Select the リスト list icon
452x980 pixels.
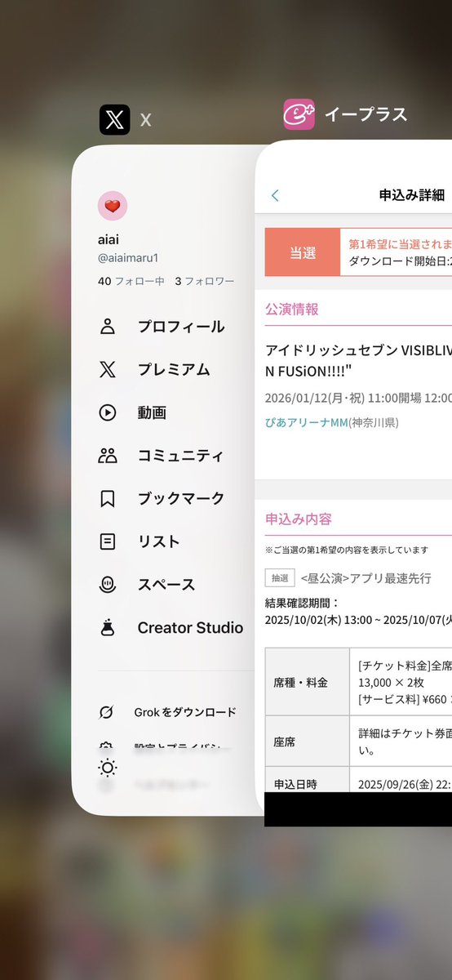point(108,541)
